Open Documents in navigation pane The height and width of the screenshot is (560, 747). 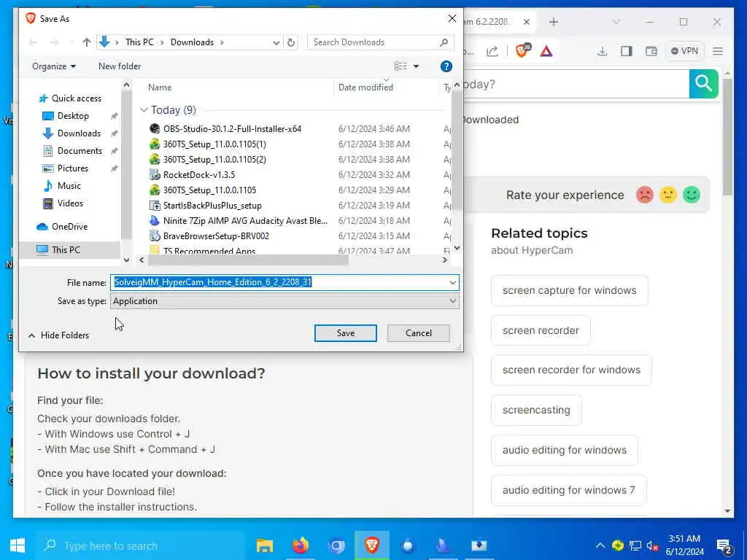[80, 151]
